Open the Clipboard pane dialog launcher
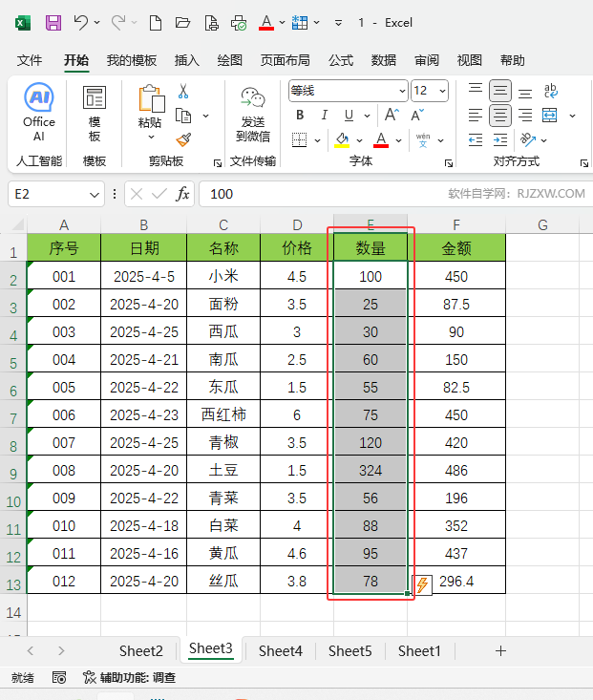 pyautogui.click(x=218, y=163)
